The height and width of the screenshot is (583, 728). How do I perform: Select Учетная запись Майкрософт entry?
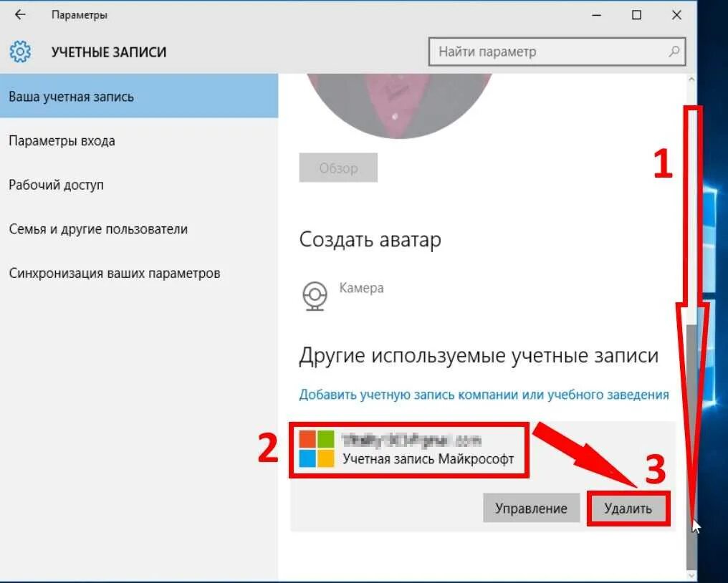click(x=408, y=449)
